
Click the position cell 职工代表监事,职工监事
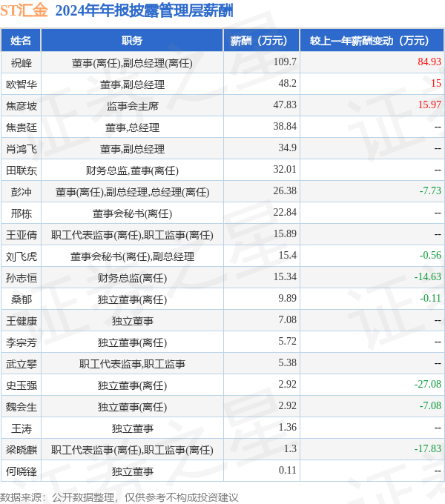pyautogui.click(x=133, y=365)
